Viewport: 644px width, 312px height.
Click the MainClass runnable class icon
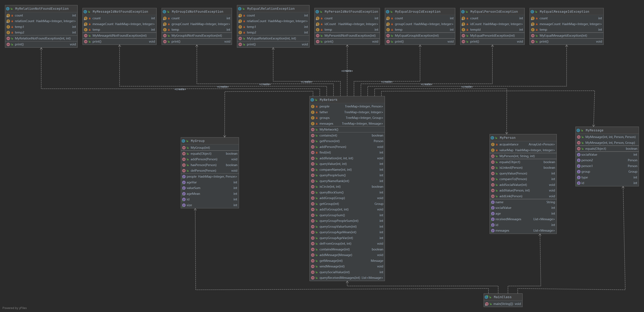[x=487, y=297]
